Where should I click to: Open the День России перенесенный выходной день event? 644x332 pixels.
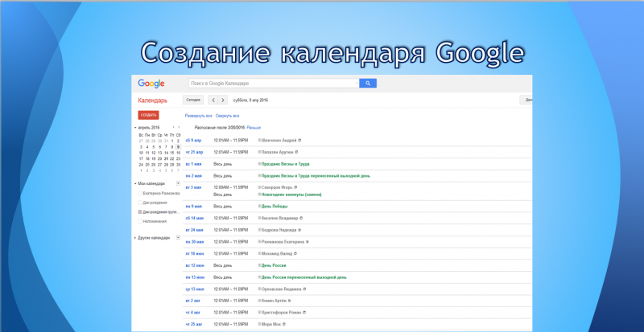[x=304, y=277]
